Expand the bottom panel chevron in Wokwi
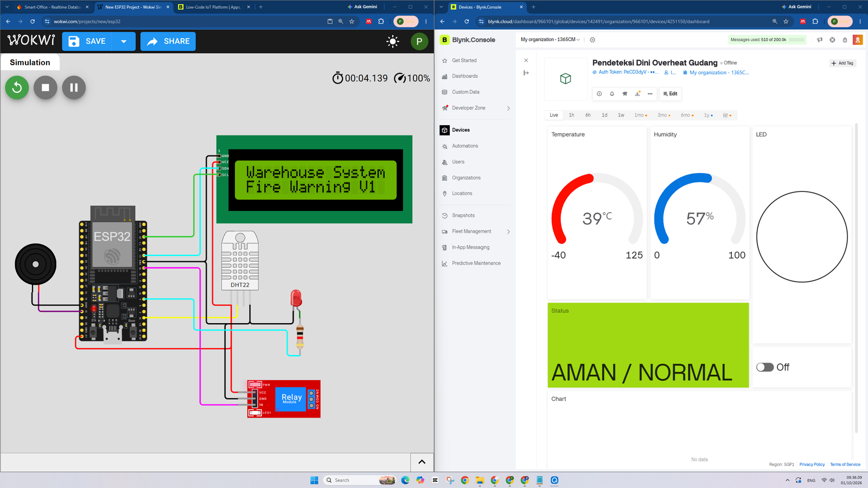 (x=422, y=462)
